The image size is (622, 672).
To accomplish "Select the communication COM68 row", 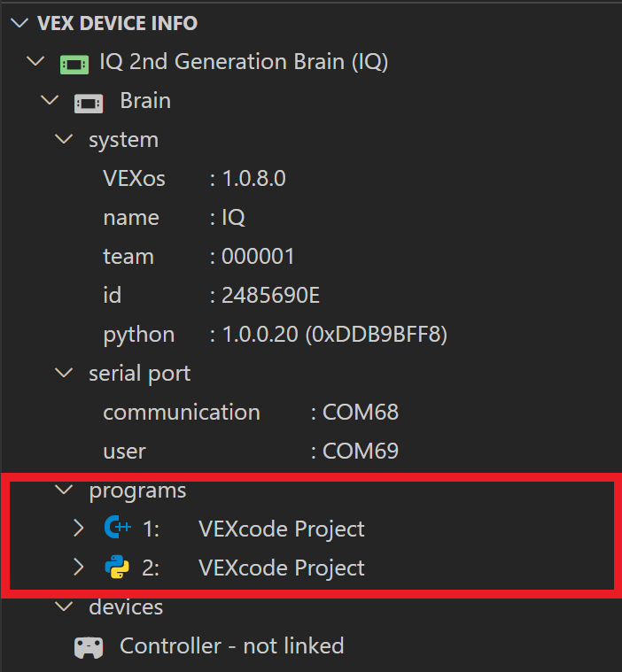I will (251, 413).
